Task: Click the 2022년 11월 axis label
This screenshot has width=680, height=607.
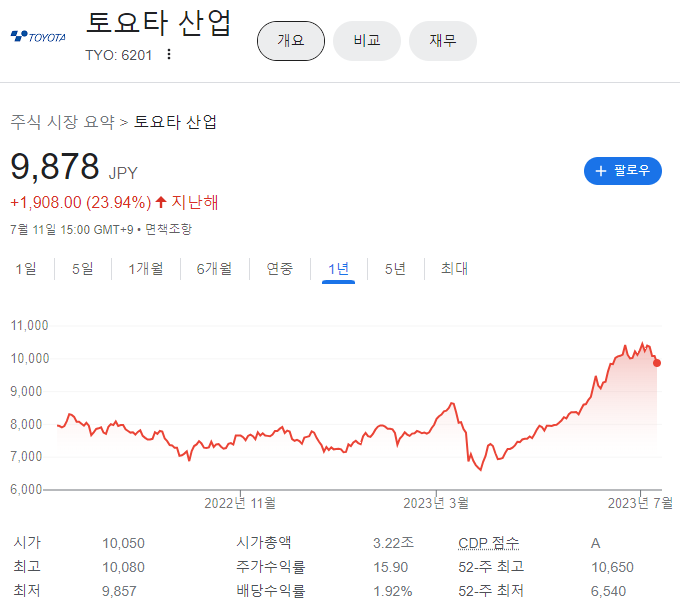Action: pos(240,503)
